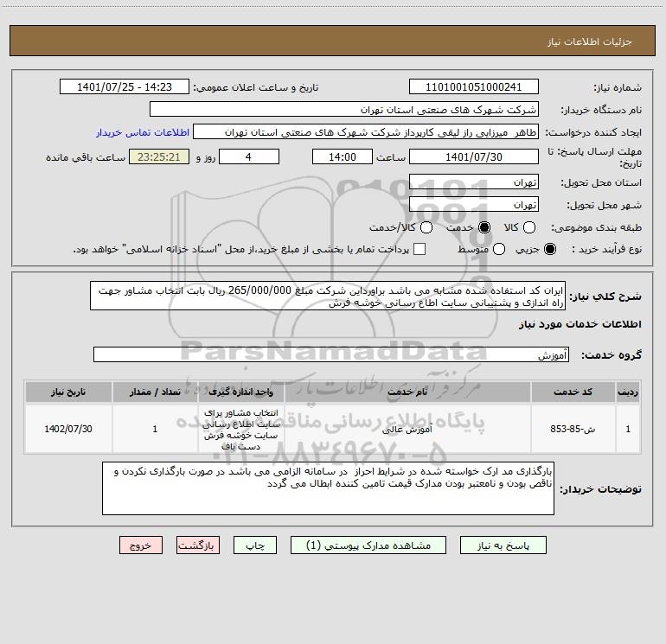Click the آموزش عالی service name cell
Image resolution: width=666 pixels, height=644 pixels.
pos(407,430)
